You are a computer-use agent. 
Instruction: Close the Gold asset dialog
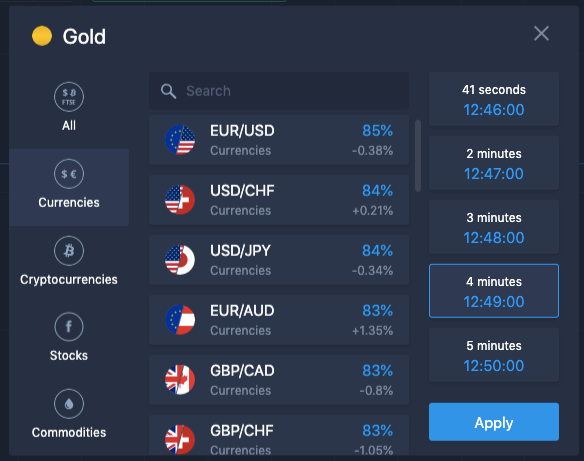tap(541, 34)
